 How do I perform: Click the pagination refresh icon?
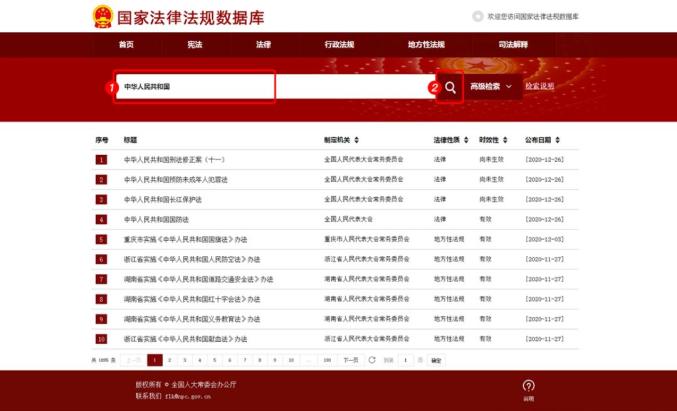(x=372, y=359)
